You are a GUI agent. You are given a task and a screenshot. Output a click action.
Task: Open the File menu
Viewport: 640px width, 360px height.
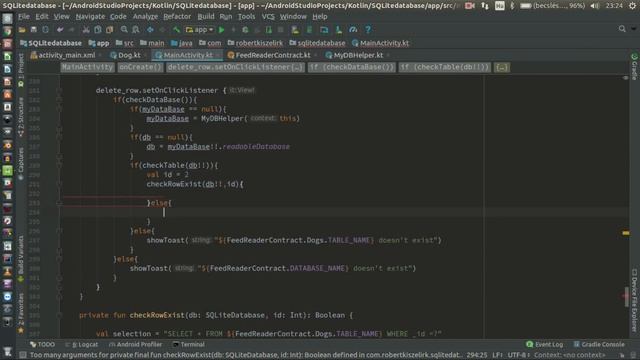pyautogui.click(x=24, y=17)
